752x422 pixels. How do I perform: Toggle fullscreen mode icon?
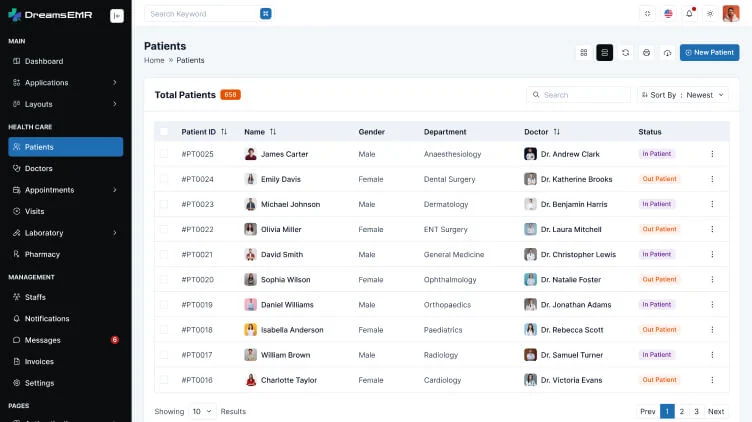[647, 14]
